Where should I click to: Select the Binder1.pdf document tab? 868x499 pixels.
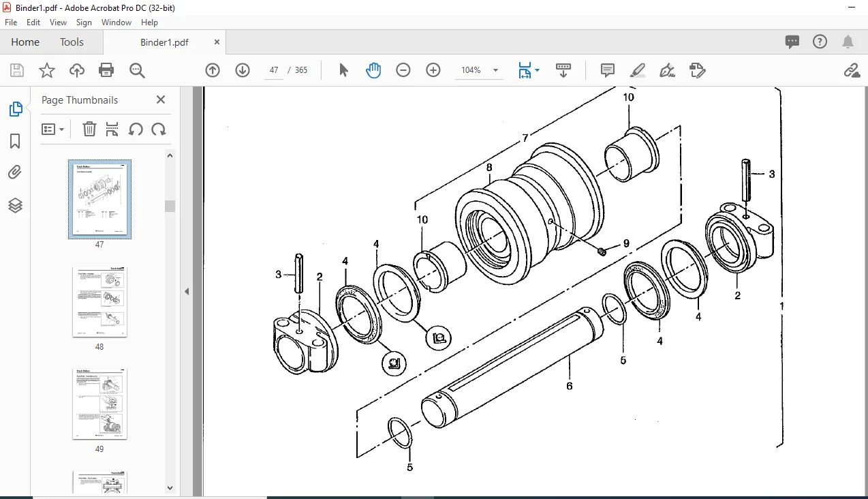click(x=164, y=42)
